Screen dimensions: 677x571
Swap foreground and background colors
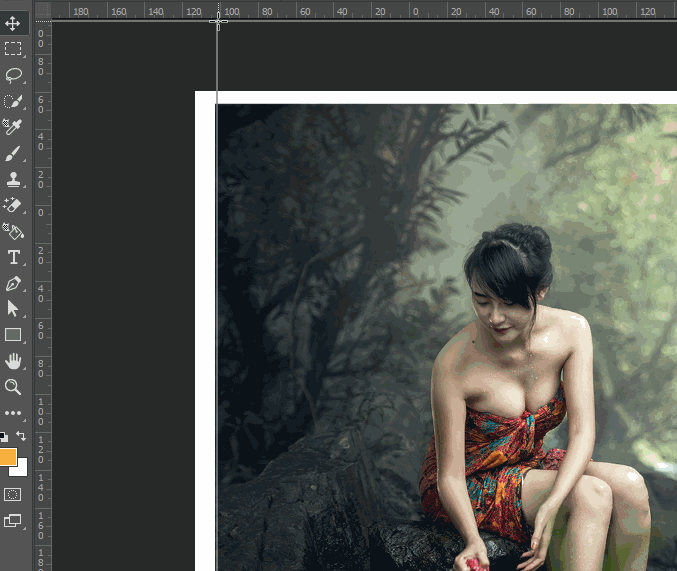click(21, 436)
